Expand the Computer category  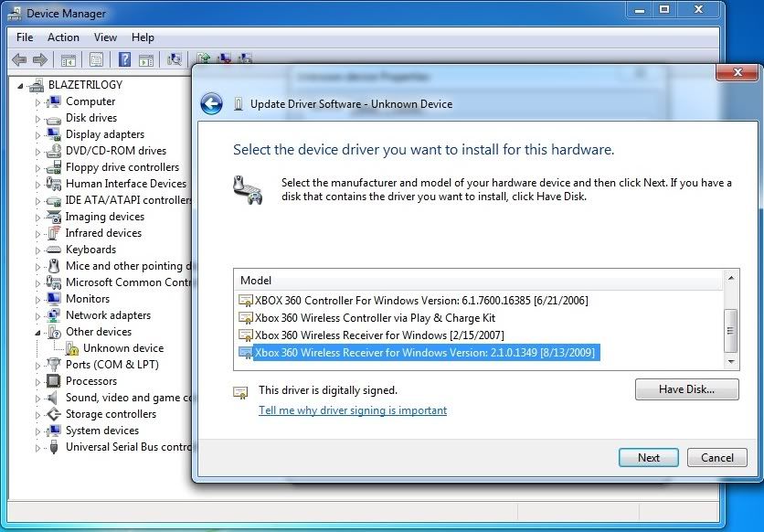[x=37, y=102]
